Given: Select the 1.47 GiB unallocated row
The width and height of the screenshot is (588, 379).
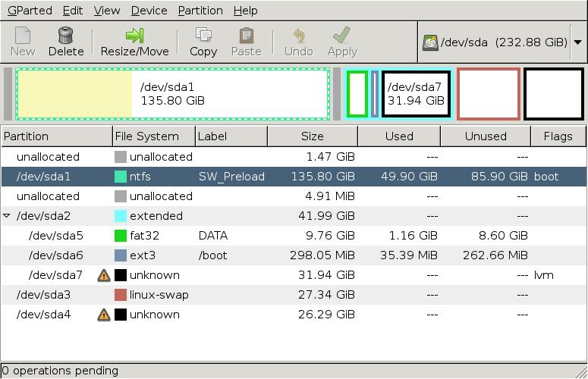Looking at the screenshot, I should coord(294,157).
